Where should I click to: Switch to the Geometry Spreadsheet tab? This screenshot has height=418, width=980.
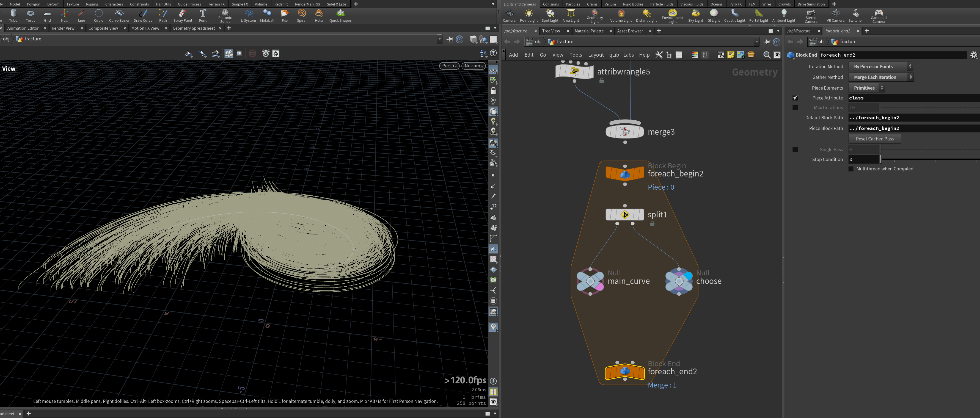(x=194, y=28)
